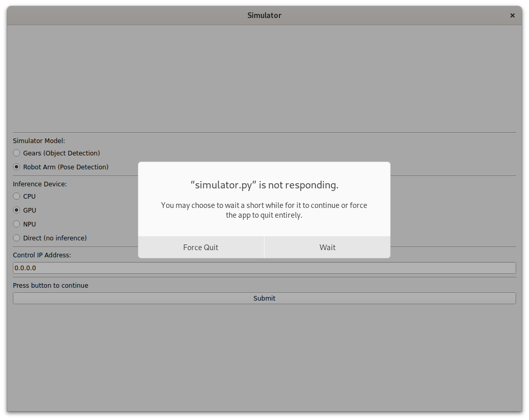Click the Control IP Address label
The width and height of the screenshot is (529, 420).
42,255
